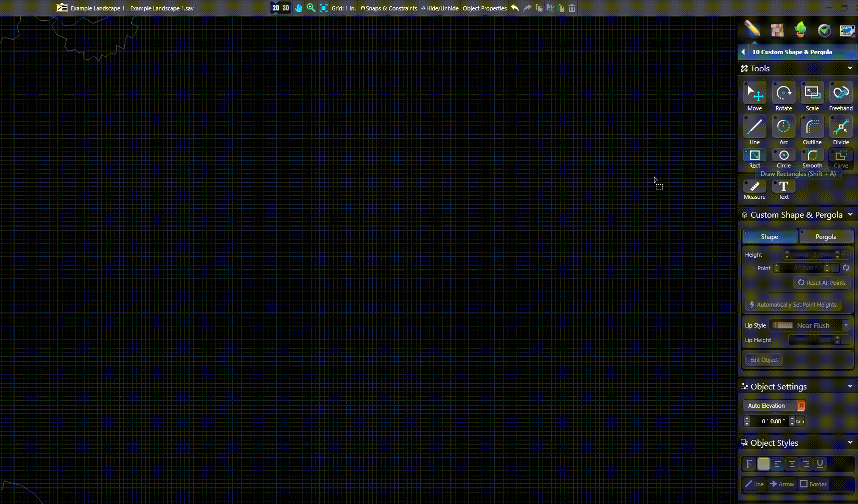Click Automatically Set Point Heights
858x504 pixels.
pyautogui.click(x=793, y=305)
